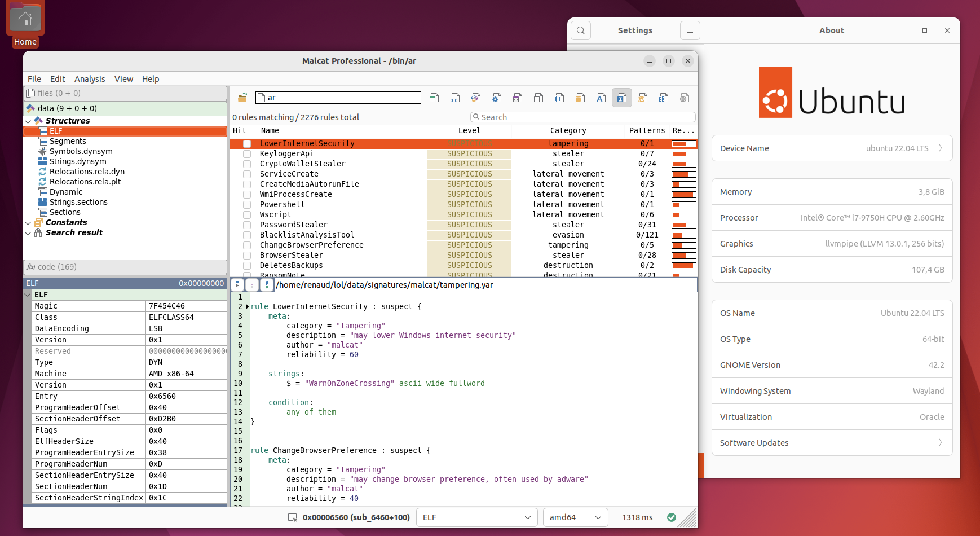Click the purple window view toolbar icon
The width and height of the screenshot is (980, 536).
pos(518,98)
